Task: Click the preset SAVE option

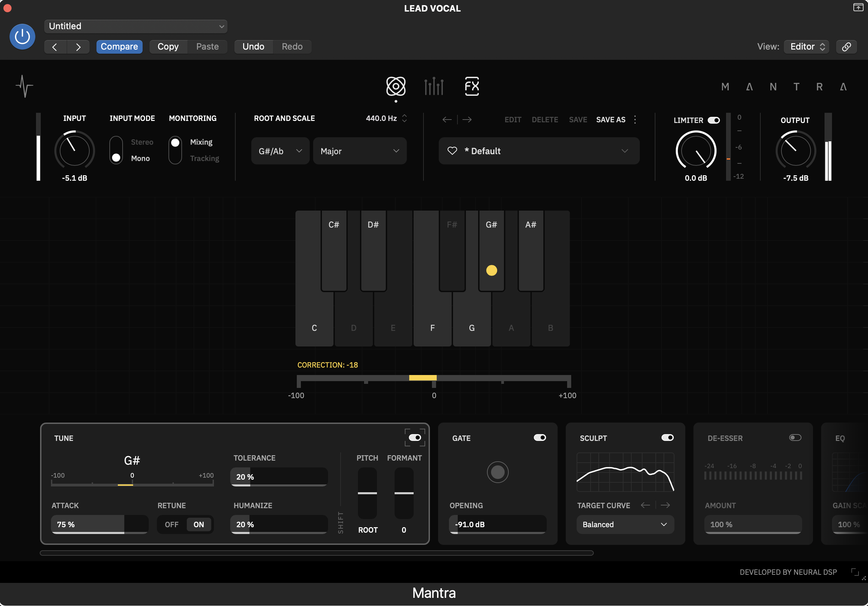Action: [578, 120]
